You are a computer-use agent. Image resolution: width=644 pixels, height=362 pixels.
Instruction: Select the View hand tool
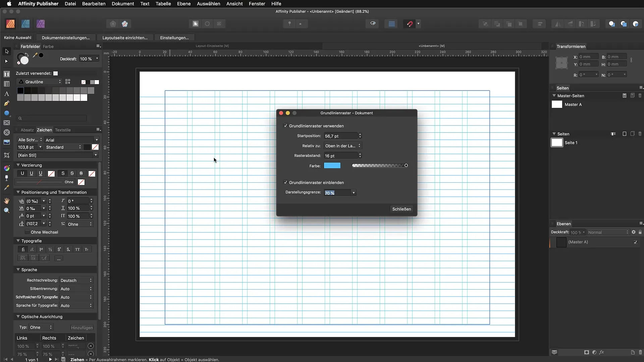pyautogui.click(x=6, y=201)
